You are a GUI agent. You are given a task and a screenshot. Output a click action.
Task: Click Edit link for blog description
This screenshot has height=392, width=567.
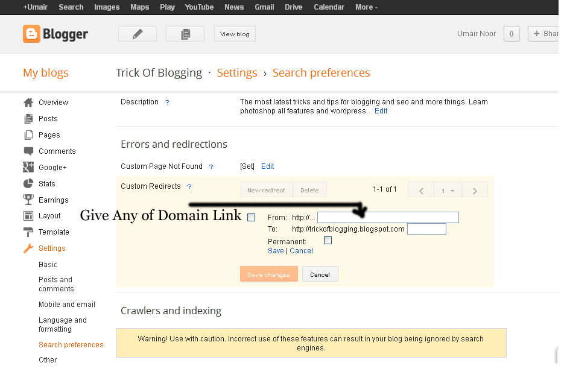pyautogui.click(x=381, y=111)
